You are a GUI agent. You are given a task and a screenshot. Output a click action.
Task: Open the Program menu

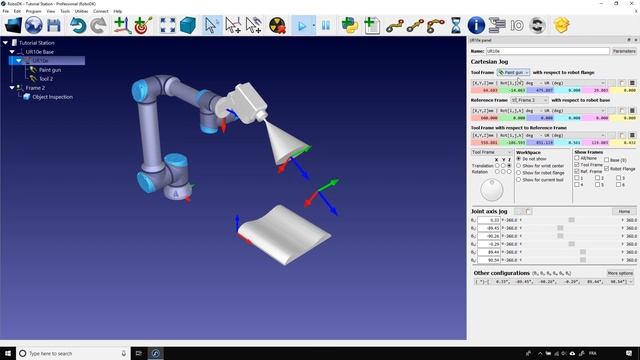click(x=33, y=11)
